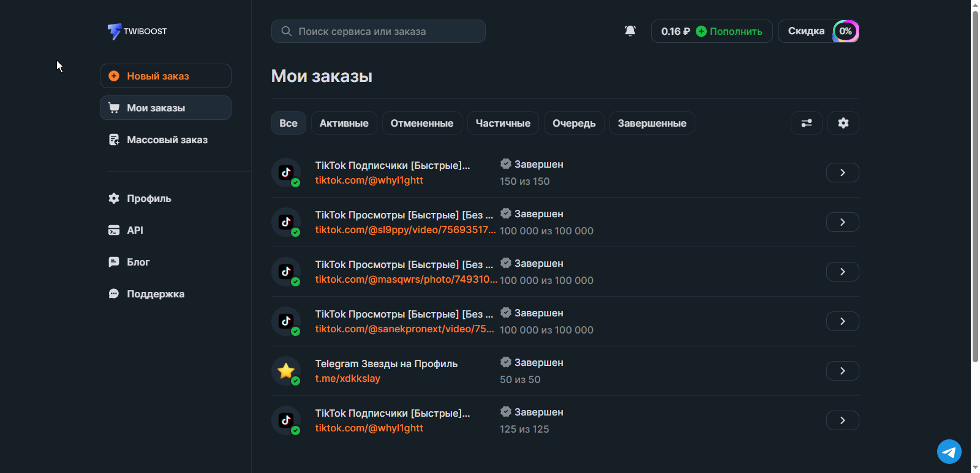
Task: Open Профиль from the sidebar
Action: tap(149, 198)
